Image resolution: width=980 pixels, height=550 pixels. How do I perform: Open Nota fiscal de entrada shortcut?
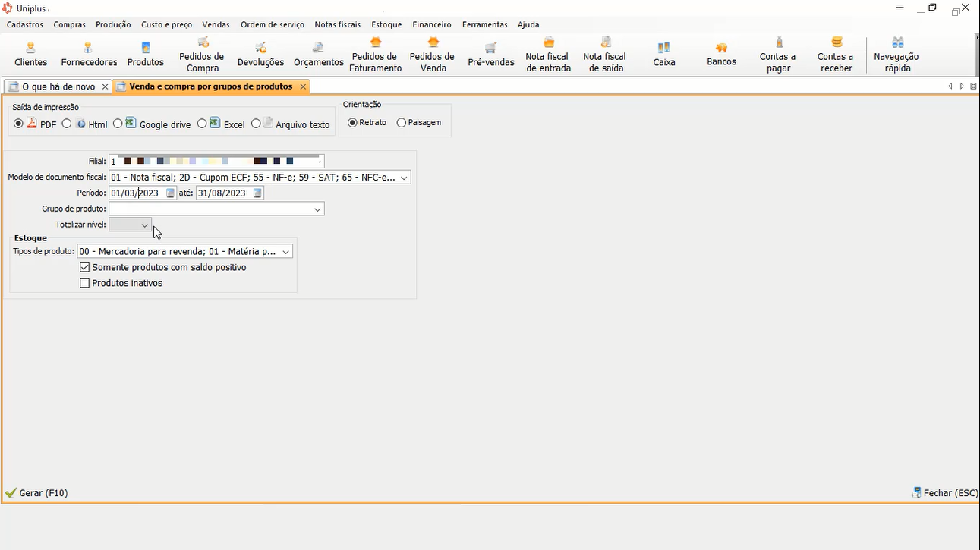548,55
